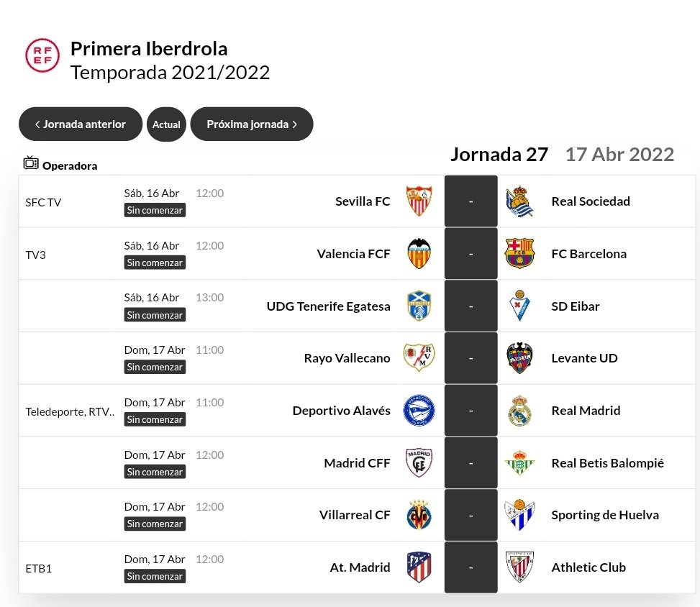Viewport: 700px width, 607px height.
Task: Click the FC Barcelona crest
Action: click(x=519, y=254)
